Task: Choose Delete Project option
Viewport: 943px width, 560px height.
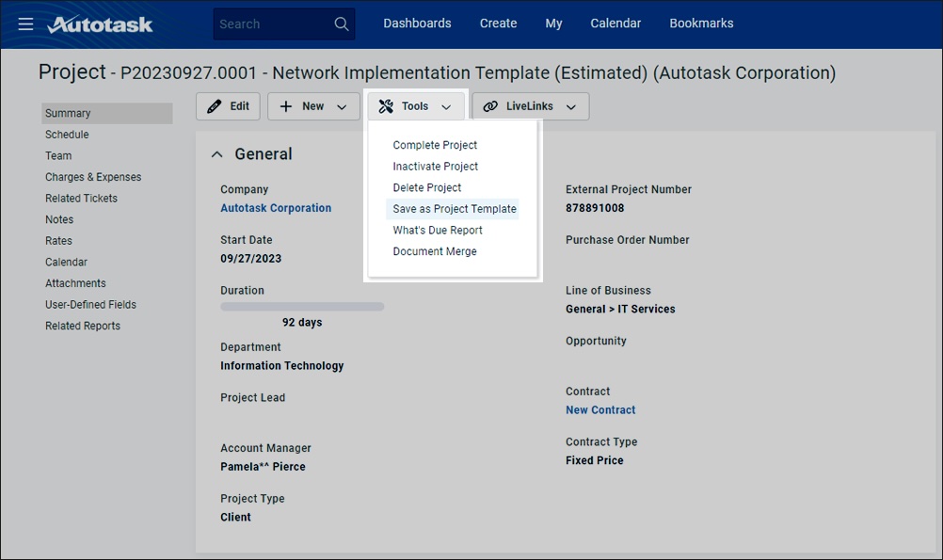Action: click(x=427, y=187)
